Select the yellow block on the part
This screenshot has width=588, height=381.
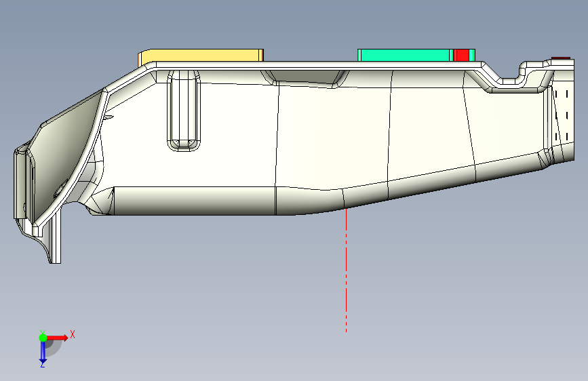click(201, 56)
